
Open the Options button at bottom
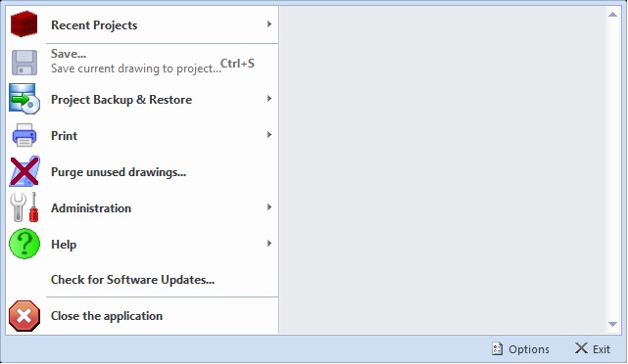[520, 349]
